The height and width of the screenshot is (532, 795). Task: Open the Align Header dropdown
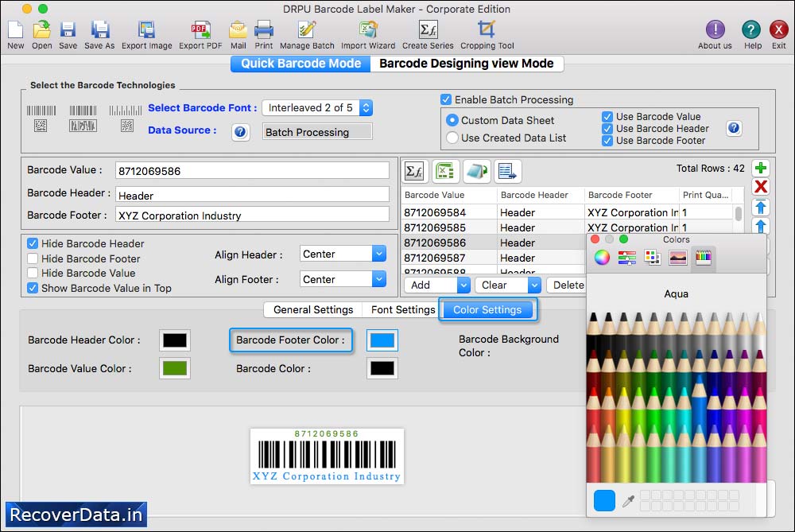coord(343,254)
